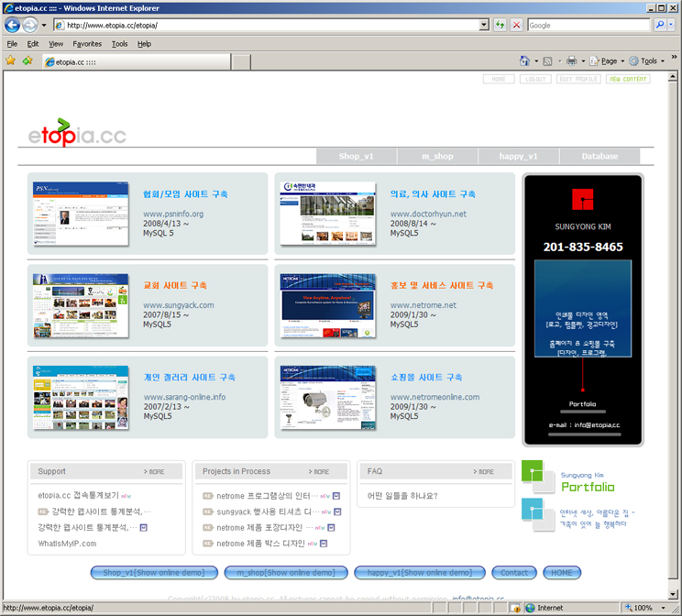Click the green Portfolio logo icon
Image resolution: width=682 pixels, height=616 pixels.
(x=539, y=477)
